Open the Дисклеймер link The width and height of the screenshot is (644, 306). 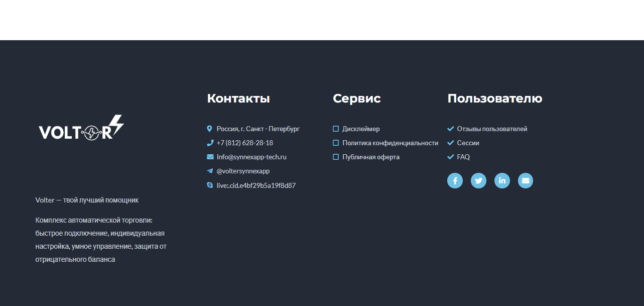click(x=361, y=129)
